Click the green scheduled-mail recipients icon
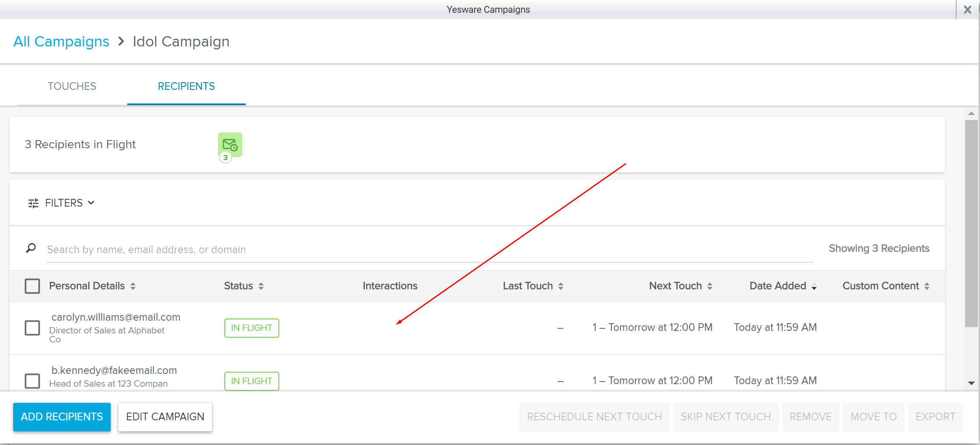This screenshot has width=980, height=445. click(230, 145)
